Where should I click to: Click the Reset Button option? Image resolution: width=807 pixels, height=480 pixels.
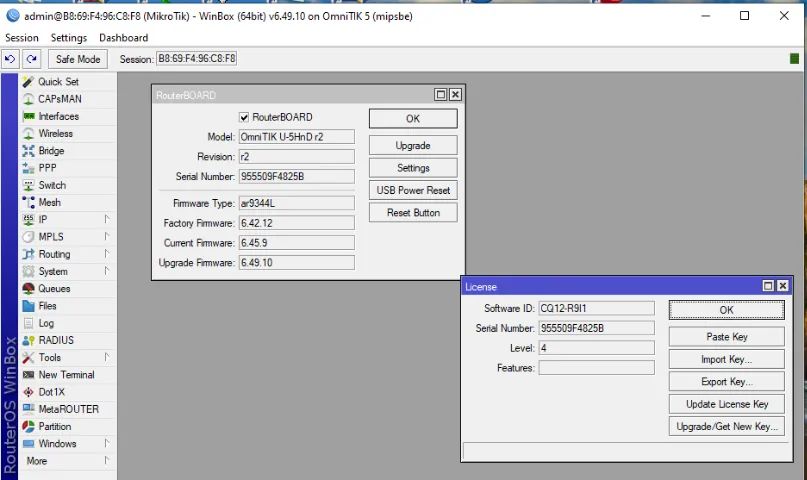pyautogui.click(x=413, y=212)
